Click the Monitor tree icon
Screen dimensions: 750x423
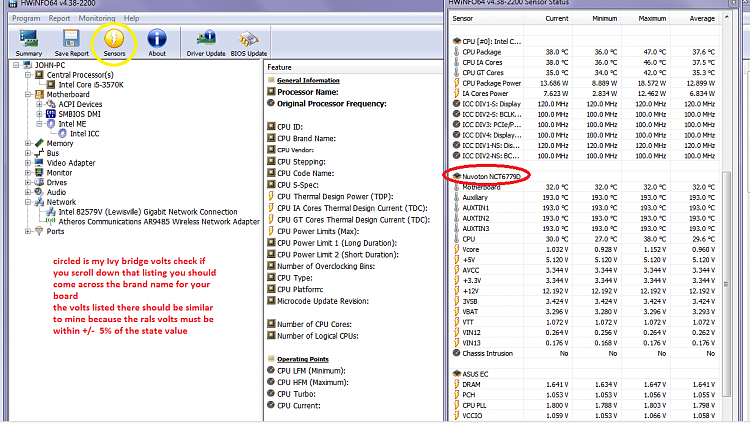39,173
